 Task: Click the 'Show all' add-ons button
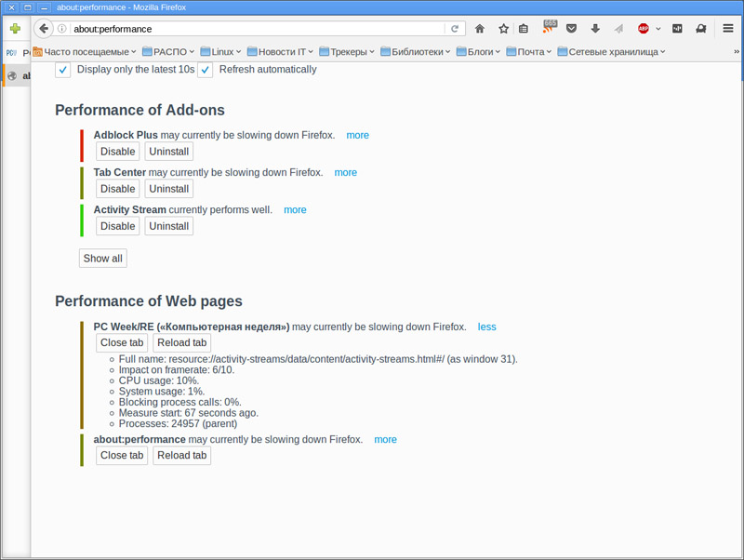coord(103,259)
